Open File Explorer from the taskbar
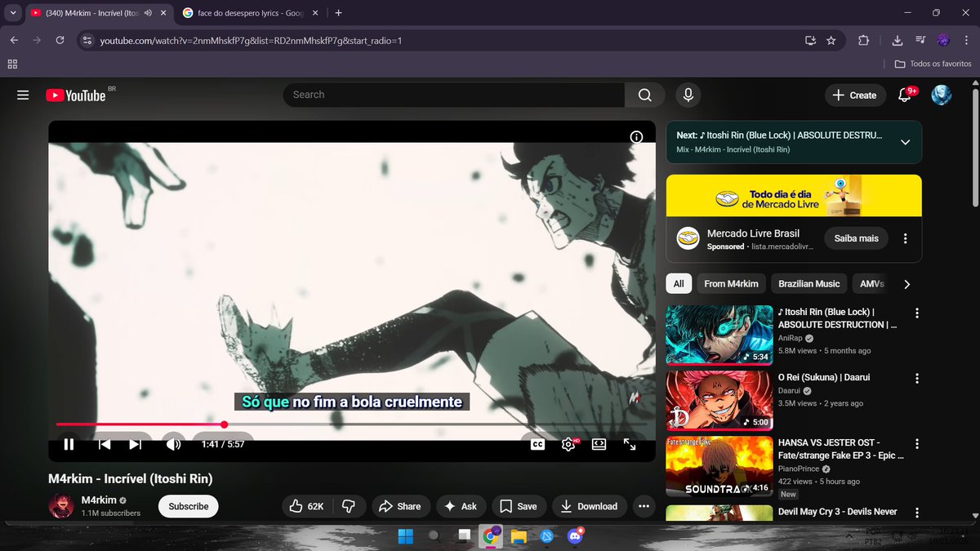980x551 pixels. (519, 536)
